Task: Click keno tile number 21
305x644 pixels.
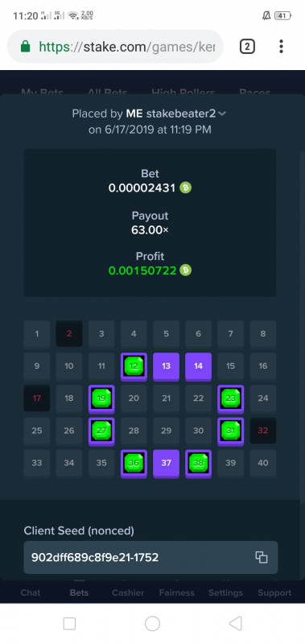Action: pos(167,398)
